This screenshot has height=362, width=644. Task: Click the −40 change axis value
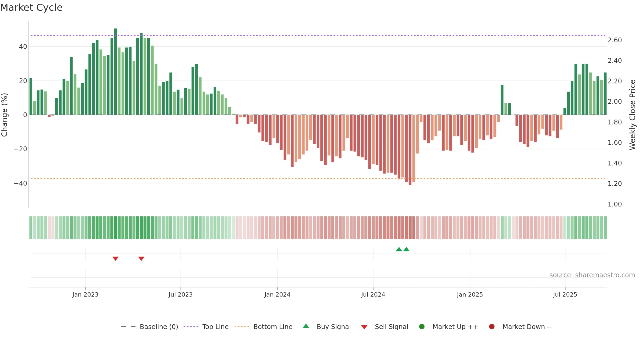coord(21,183)
